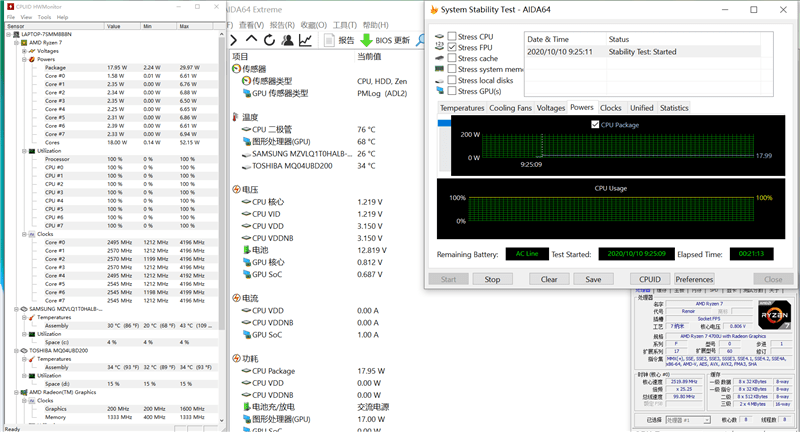Click the green BIOS update arrow icon
The image size is (800, 432).
[367, 40]
